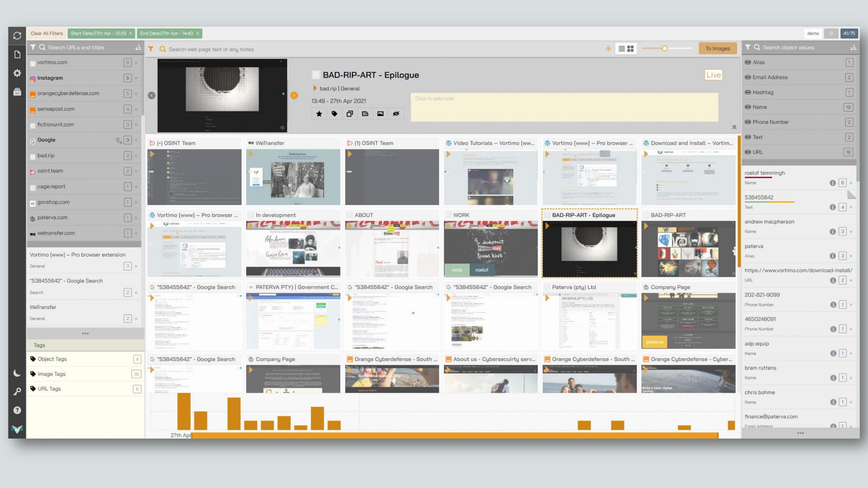
Task: Click sort icon in URL search panel
Action: tap(138, 48)
